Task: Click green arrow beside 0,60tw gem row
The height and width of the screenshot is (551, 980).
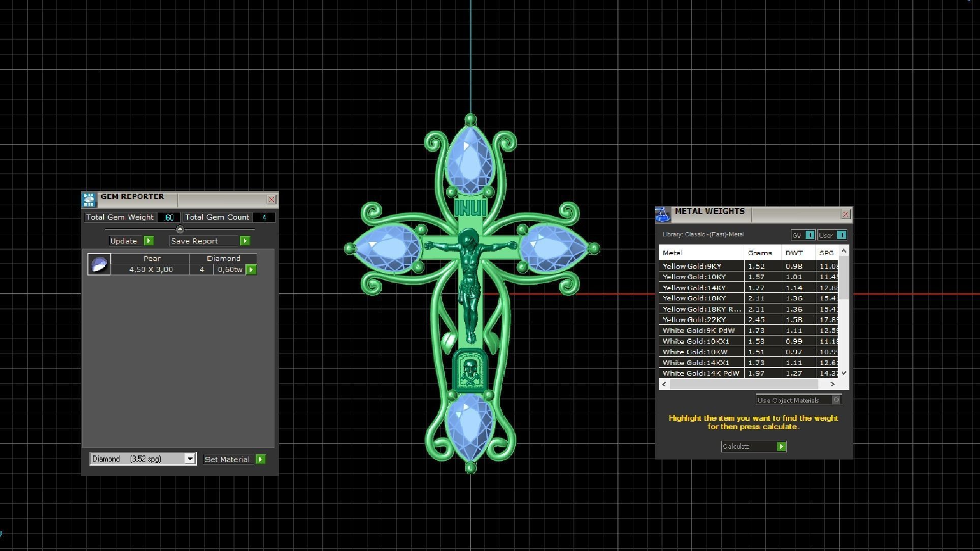Action: point(252,269)
